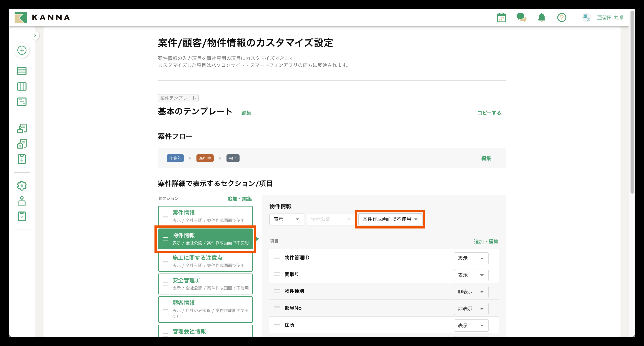Click コピーする link
The height and width of the screenshot is (346, 644).
pos(489,113)
